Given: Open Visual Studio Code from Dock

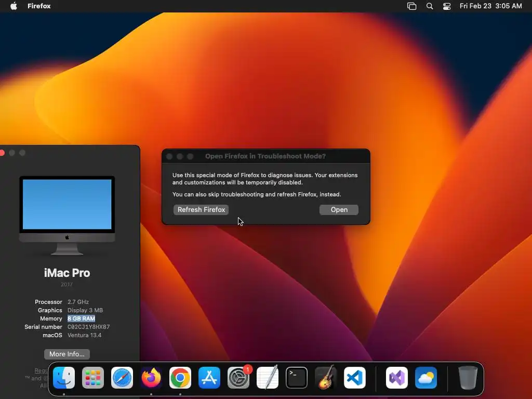Looking at the screenshot, I should coord(355,378).
